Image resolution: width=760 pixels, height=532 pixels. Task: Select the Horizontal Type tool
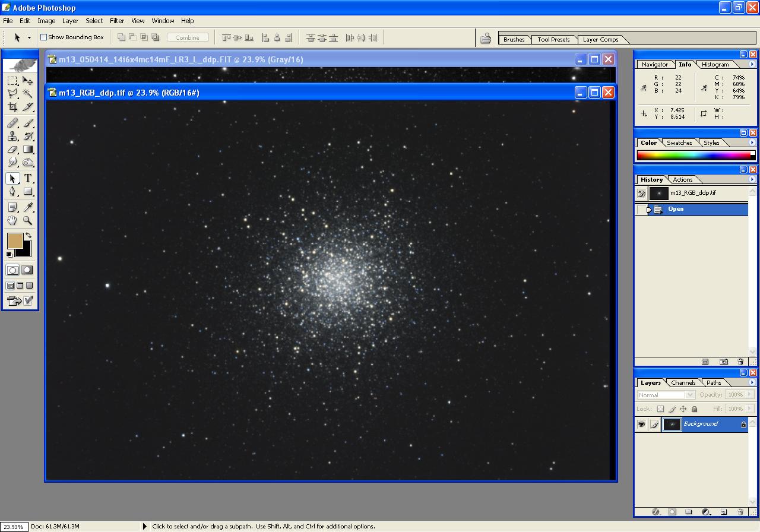pos(28,179)
